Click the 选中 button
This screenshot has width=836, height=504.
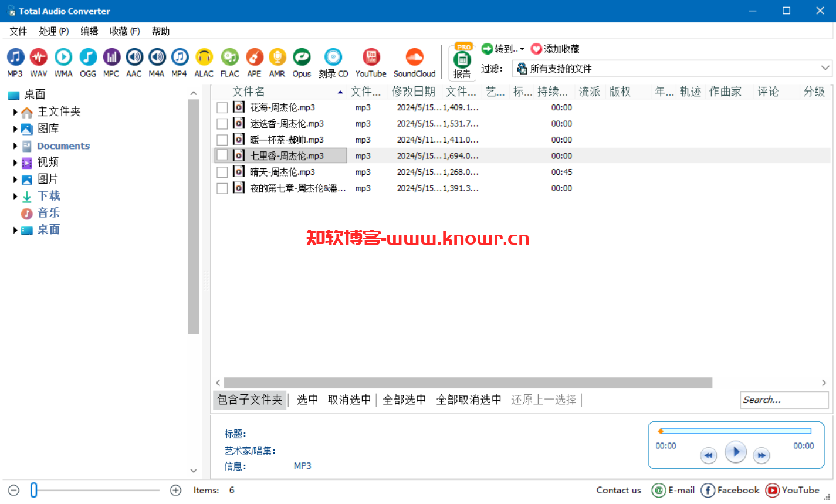tap(307, 400)
